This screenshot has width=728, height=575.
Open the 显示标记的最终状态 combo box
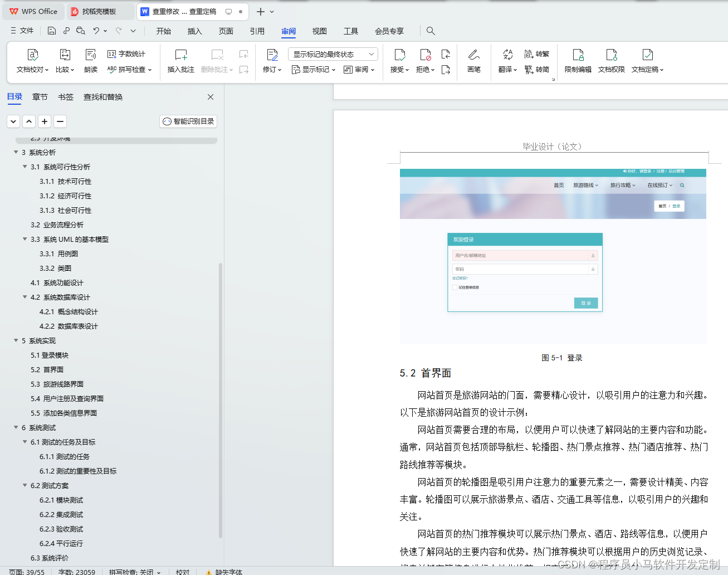coord(333,53)
